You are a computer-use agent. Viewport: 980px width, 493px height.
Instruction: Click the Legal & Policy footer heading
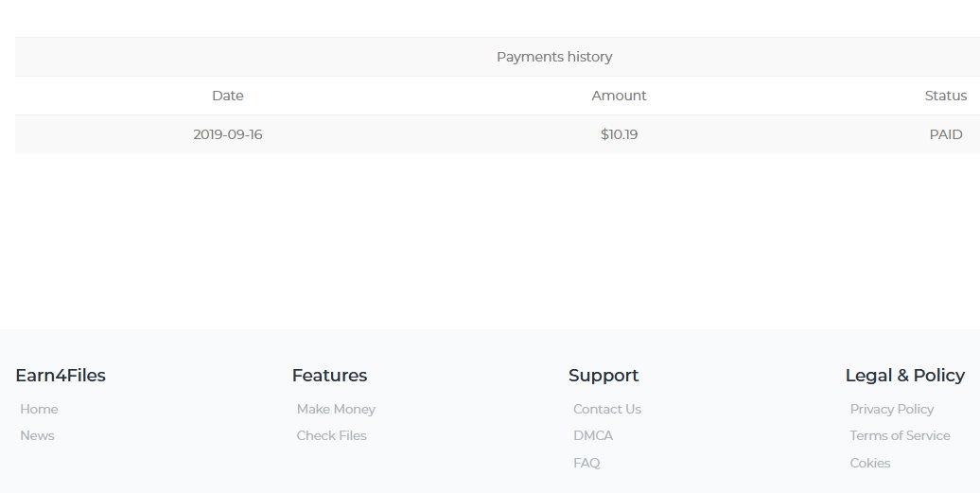click(x=905, y=376)
